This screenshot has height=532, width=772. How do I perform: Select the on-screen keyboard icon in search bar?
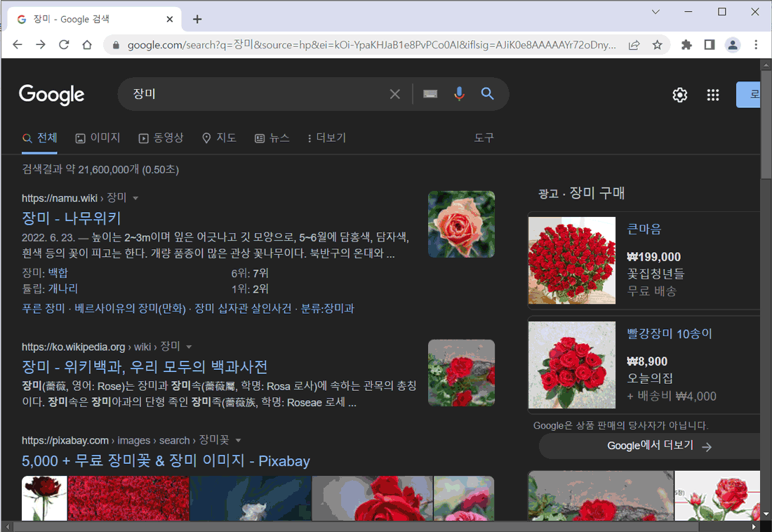click(x=430, y=93)
